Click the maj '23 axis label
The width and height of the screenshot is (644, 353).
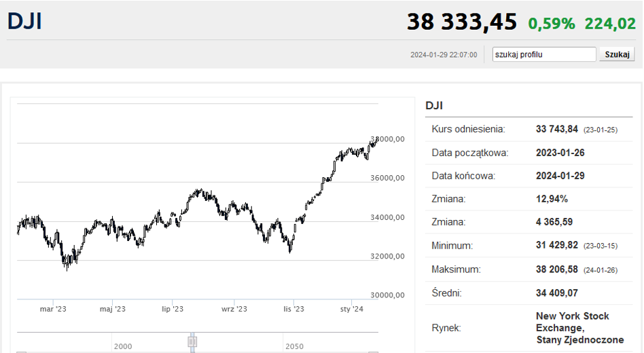pyautogui.click(x=113, y=309)
